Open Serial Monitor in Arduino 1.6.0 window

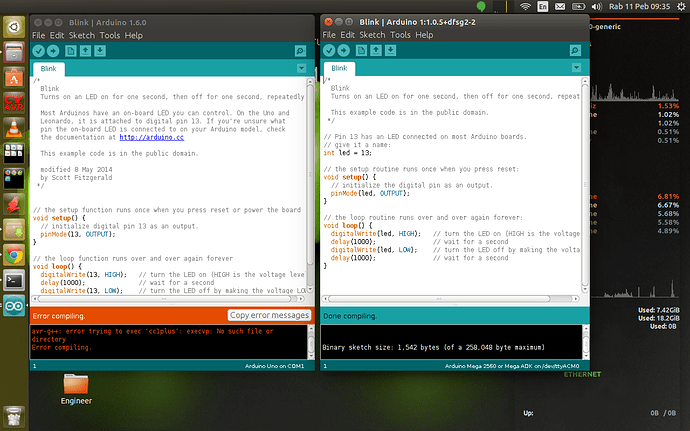301,51
